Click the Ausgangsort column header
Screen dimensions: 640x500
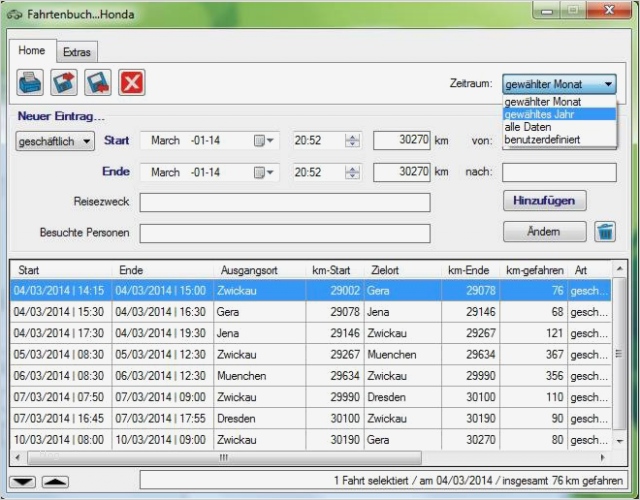(x=260, y=270)
